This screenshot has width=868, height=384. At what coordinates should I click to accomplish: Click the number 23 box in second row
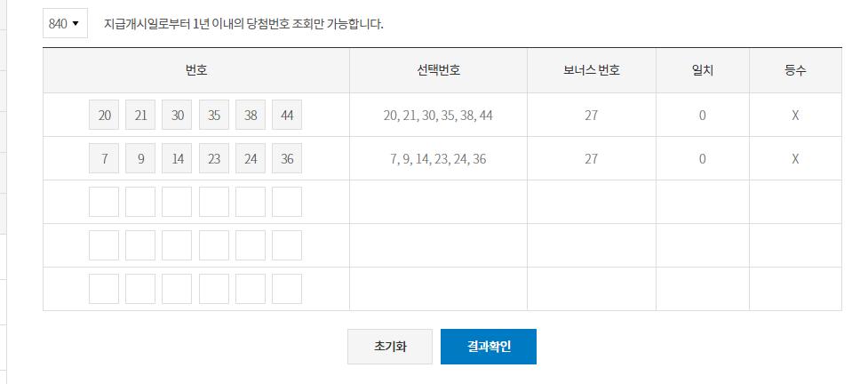pyautogui.click(x=214, y=159)
